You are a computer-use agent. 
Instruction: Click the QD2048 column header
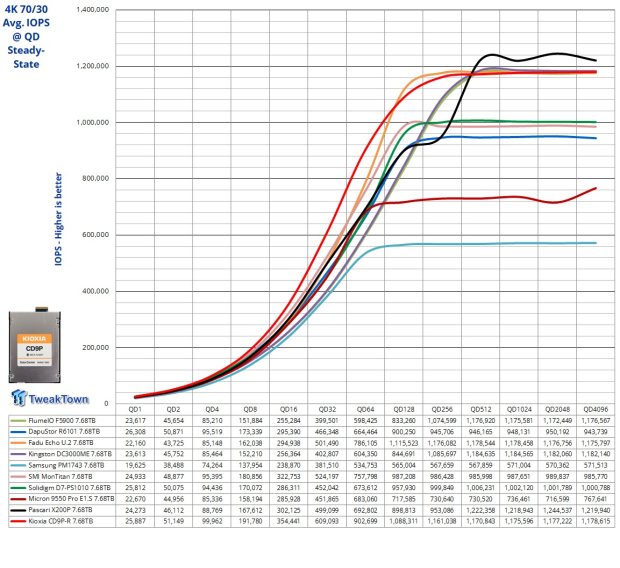click(x=558, y=409)
